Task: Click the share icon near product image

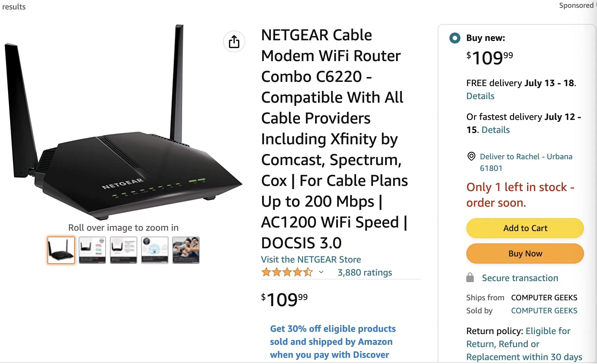Action: click(234, 42)
